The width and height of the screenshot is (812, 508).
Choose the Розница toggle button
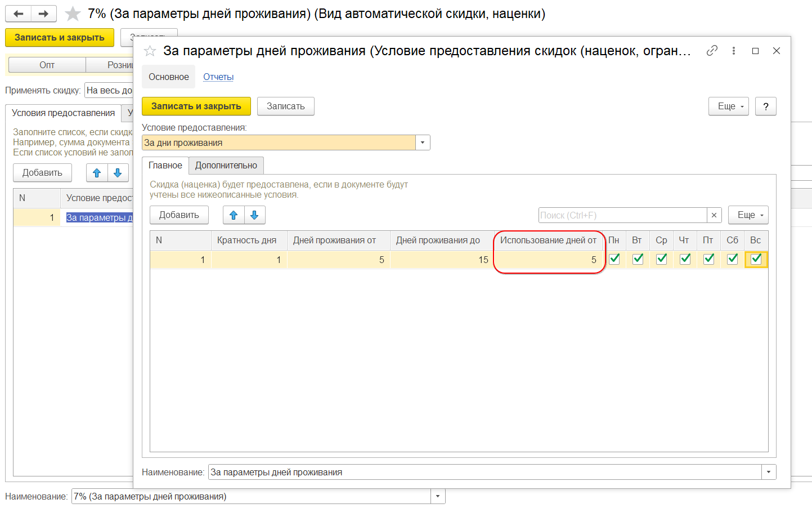click(x=110, y=65)
